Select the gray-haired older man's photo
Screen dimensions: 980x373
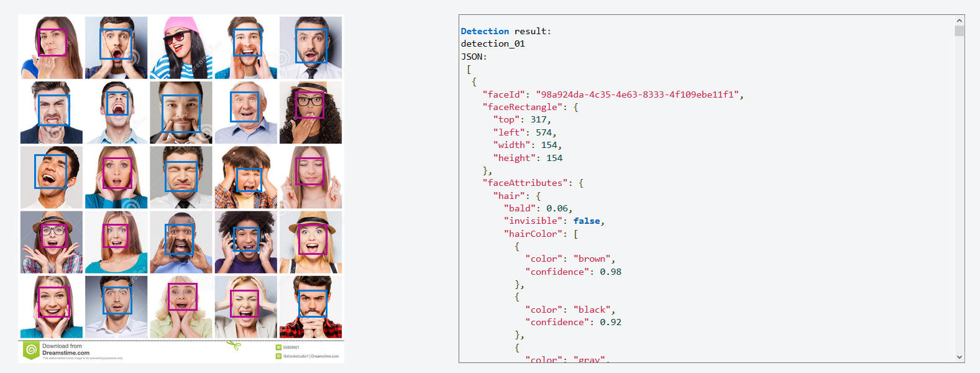pyautogui.click(x=246, y=113)
